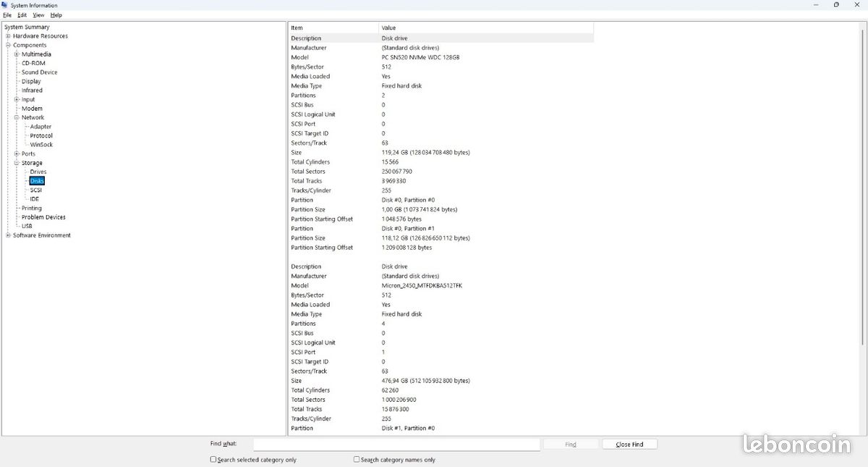The height and width of the screenshot is (467, 868).
Task: Enable Search category names only
Action: point(357,460)
